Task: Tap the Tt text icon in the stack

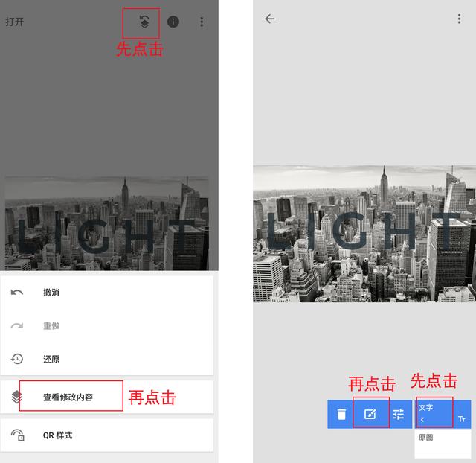Action: [462, 419]
